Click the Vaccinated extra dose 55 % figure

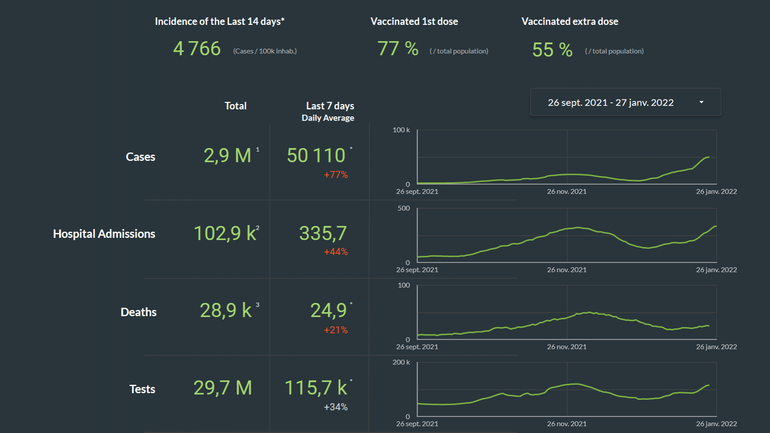552,49
